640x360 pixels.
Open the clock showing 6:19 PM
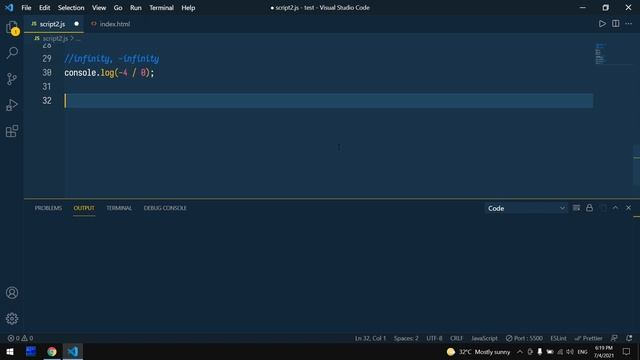(x=604, y=351)
